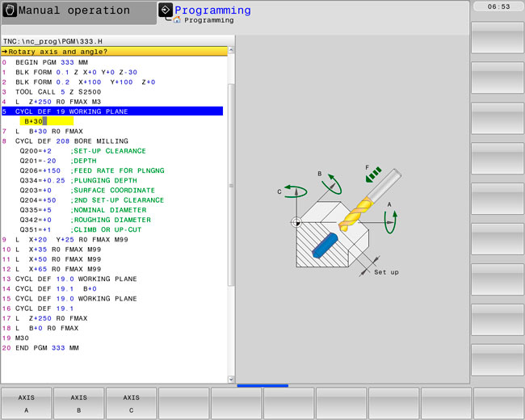Image resolution: width=525 pixels, height=420 pixels.
Task: Select the AXIS C soft key
Action: (131, 403)
